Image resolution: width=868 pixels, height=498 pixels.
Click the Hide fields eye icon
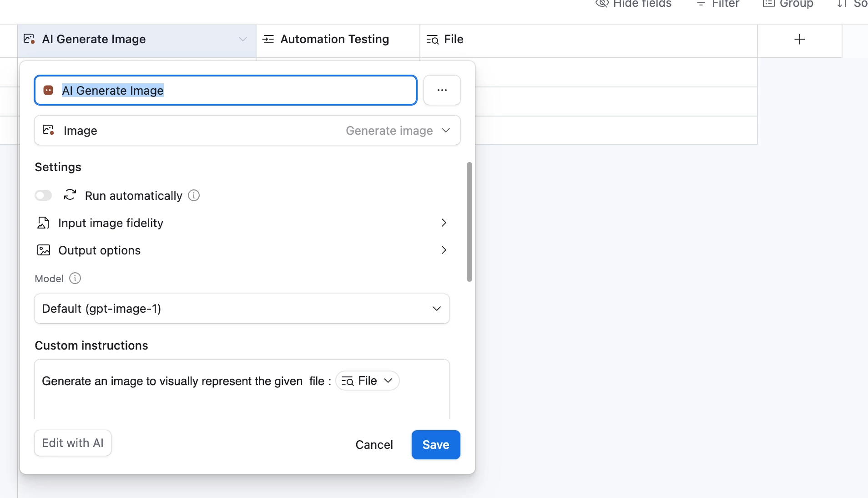602,4
